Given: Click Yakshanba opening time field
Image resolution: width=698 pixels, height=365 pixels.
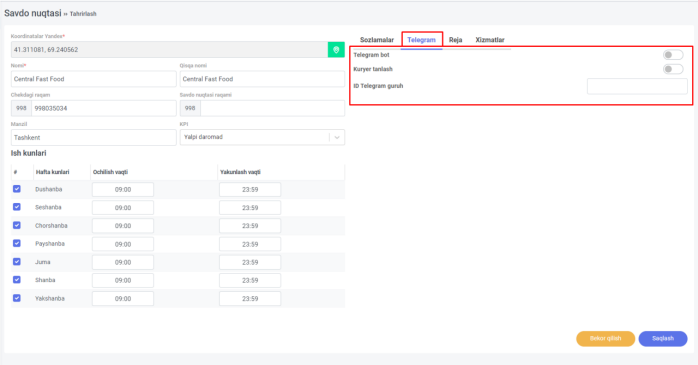Looking at the screenshot, I should (123, 299).
